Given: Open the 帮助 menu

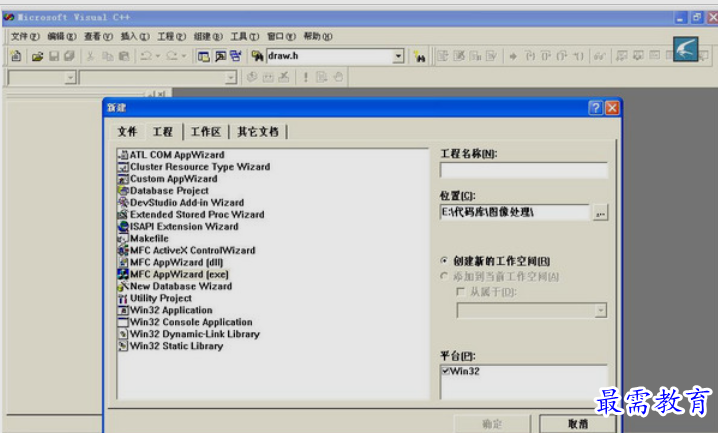Looking at the screenshot, I should (x=318, y=36).
